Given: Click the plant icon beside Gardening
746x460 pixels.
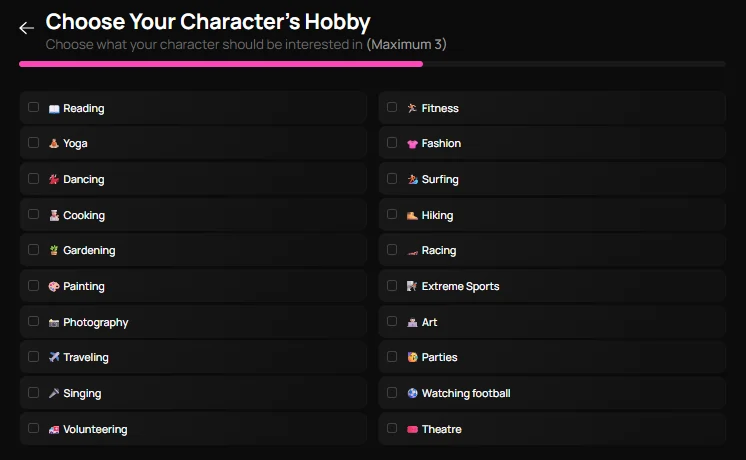Looking at the screenshot, I should point(54,251).
